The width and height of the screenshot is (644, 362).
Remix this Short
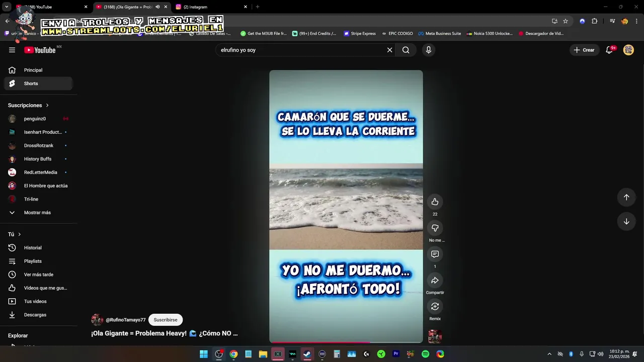[x=435, y=306]
